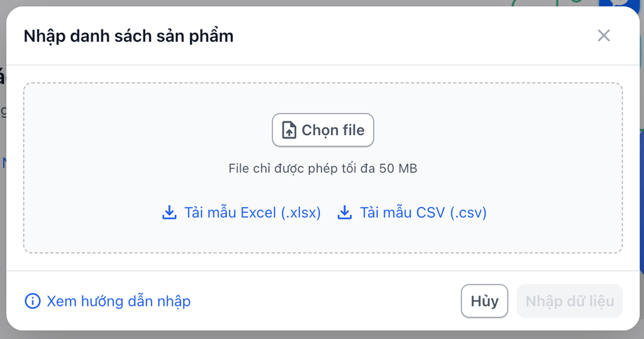Click the blue letter at dialog's left edge
Viewport: 644px width, 339px height.
(4, 164)
